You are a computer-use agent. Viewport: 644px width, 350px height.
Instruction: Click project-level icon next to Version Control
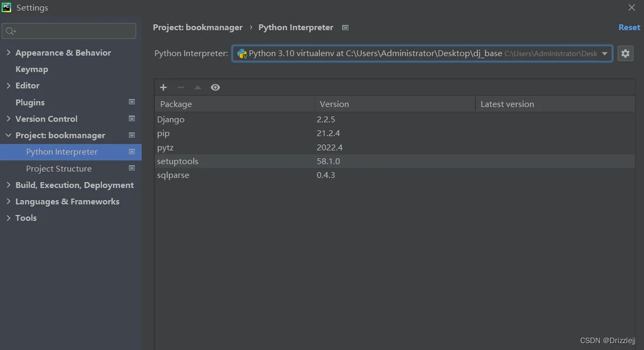coord(132,118)
